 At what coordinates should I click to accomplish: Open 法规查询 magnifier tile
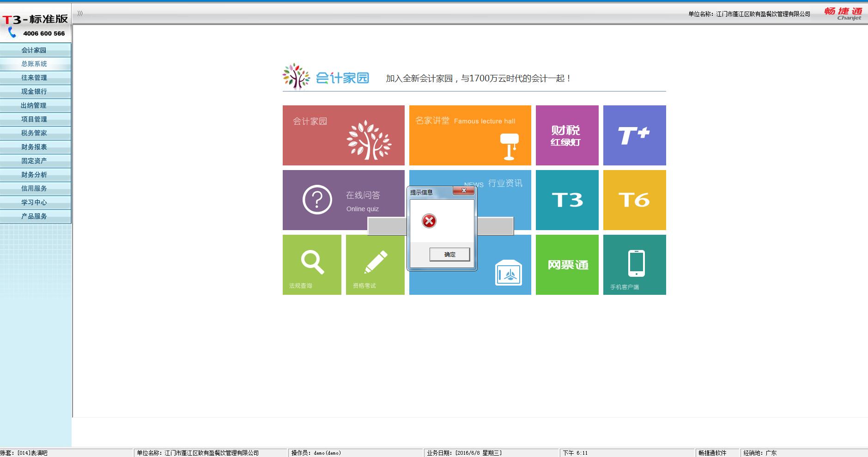click(x=312, y=265)
